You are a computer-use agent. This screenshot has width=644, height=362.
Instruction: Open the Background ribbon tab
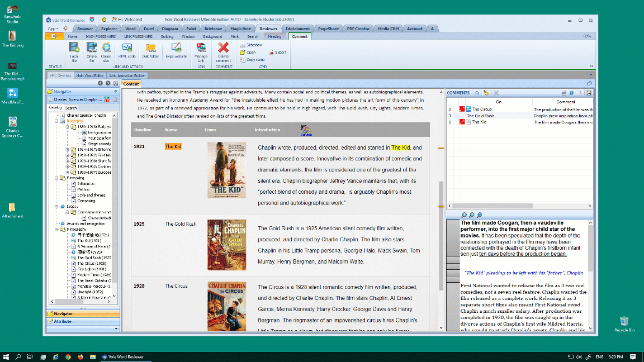pyautogui.click(x=212, y=36)
